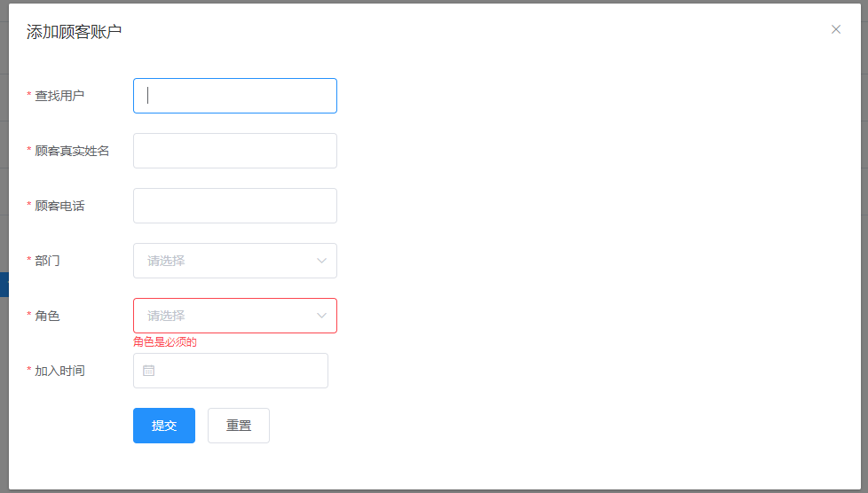Click the 加入时间 field label

point(59,371)
